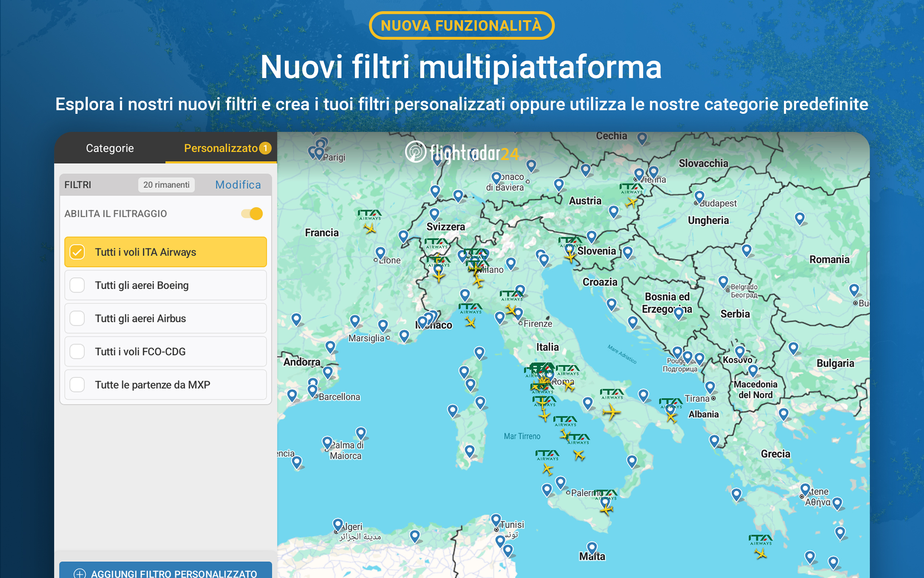Click the airport pin at Malta
The image size is (924, 578).
pyautogui.click(x=592, y=548)
